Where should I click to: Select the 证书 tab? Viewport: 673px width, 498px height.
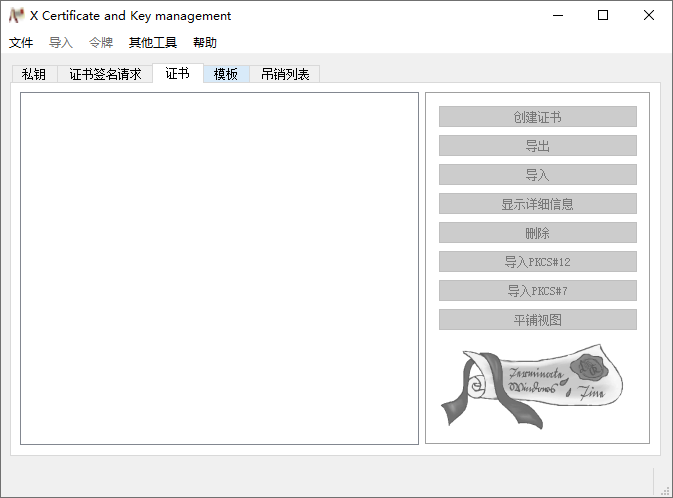tap(177, 74)
